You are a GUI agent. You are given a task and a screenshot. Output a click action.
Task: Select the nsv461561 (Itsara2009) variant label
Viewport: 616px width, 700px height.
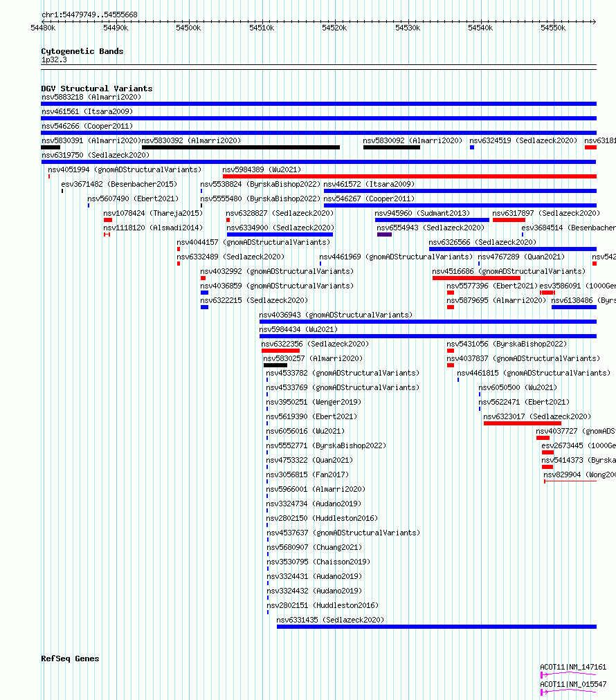click(87, 111)
